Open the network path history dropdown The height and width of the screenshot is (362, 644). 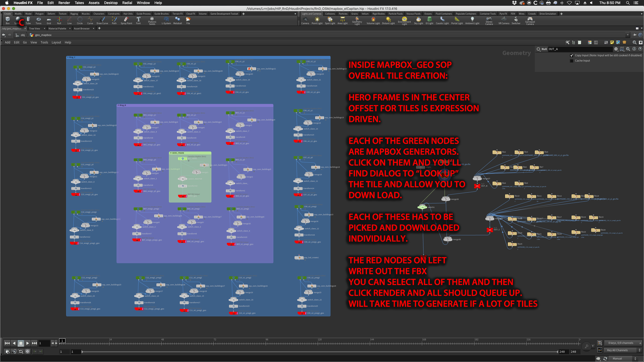click(x=628, y=35)
